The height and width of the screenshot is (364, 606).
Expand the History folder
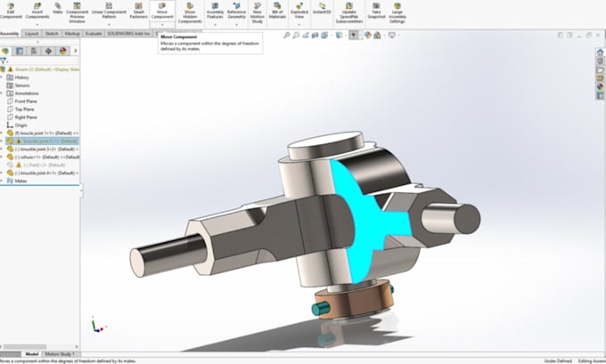point(2,77)
